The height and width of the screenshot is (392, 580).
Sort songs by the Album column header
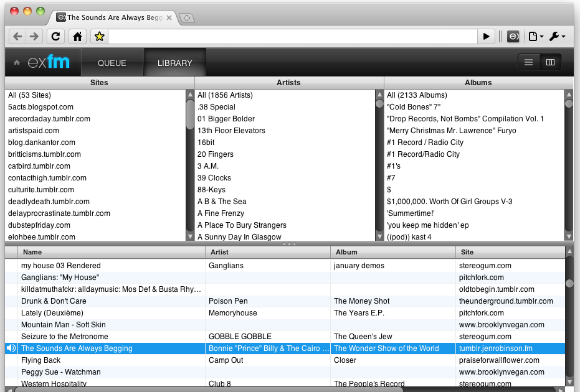(393, 252)
